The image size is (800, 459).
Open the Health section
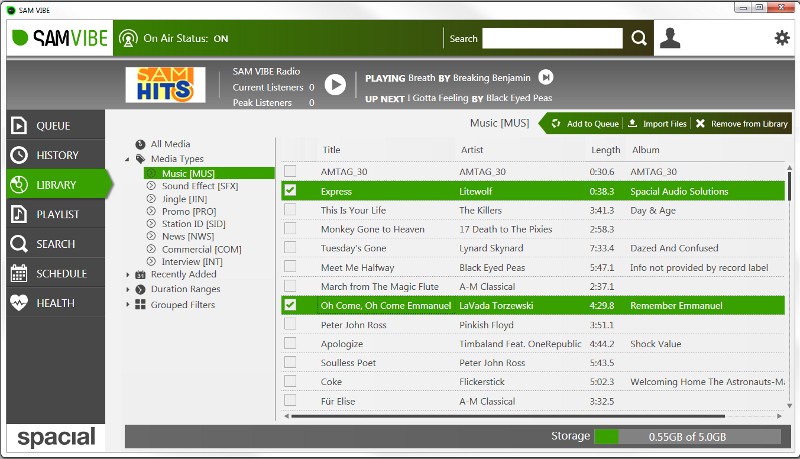coord(56,303)
